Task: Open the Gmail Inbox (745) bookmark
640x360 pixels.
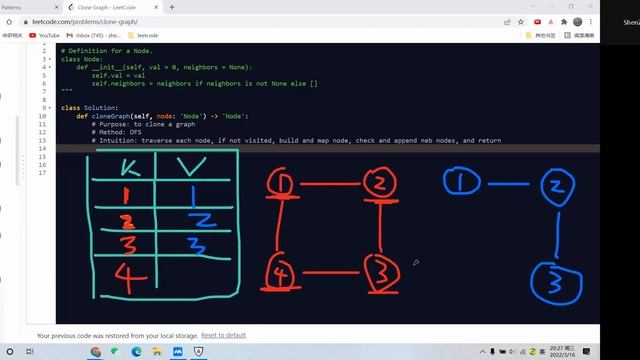Action: point(94,36)
